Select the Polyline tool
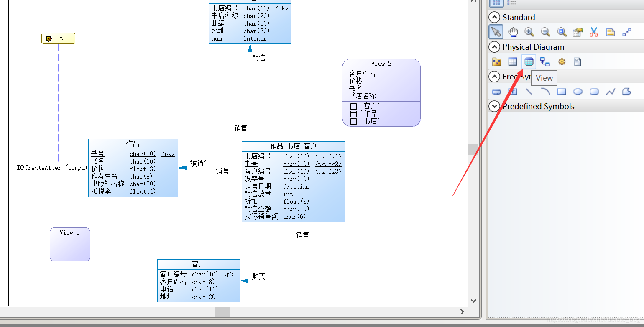This screenshot has height=327, width=644. coord(611,92)
